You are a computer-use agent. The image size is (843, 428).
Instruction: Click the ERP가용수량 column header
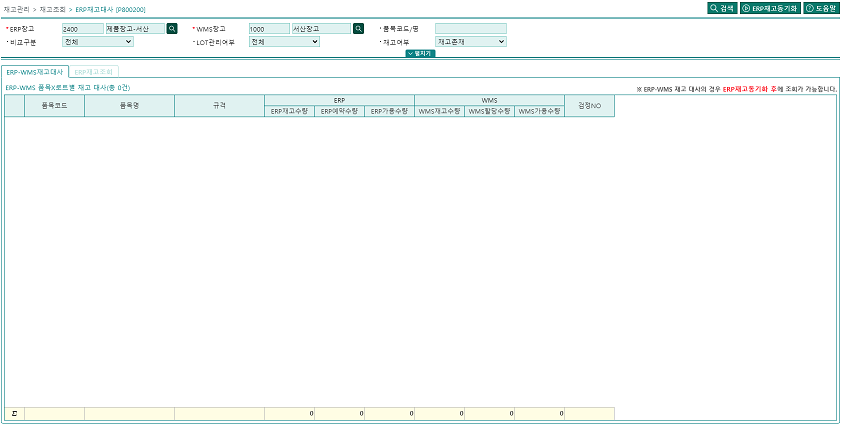[x=389, y=111]
